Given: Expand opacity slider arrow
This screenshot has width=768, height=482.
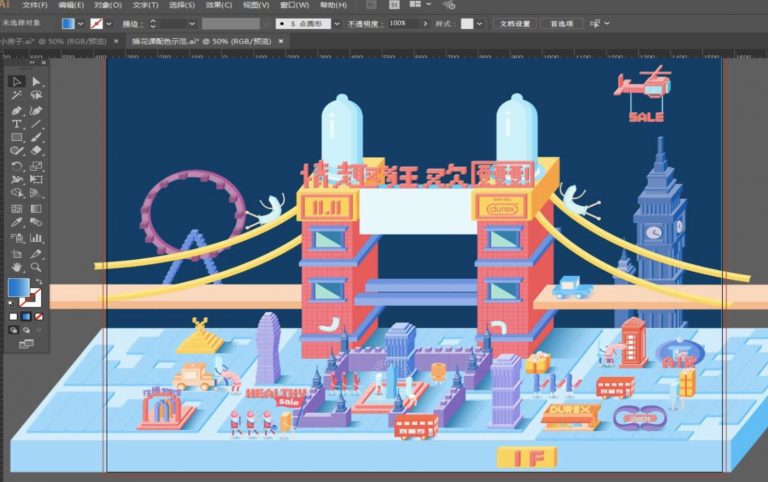Looking at the screenshot, I should (425, 24).
